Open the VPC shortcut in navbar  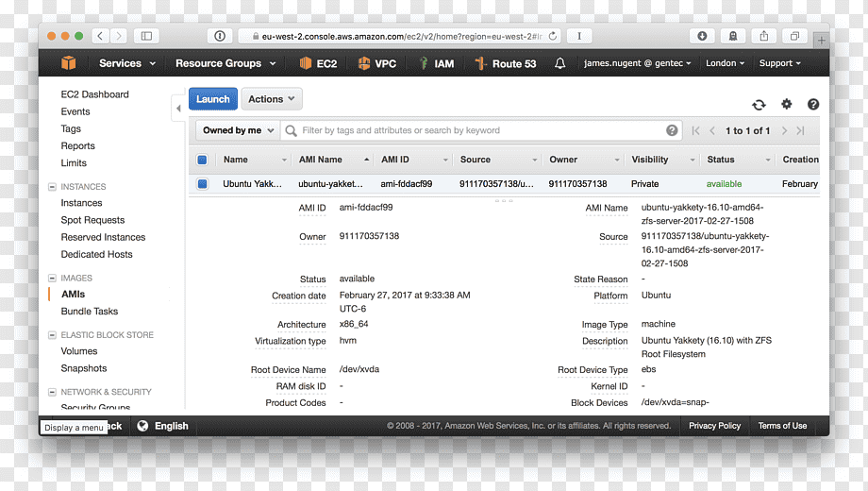(377, 63)
